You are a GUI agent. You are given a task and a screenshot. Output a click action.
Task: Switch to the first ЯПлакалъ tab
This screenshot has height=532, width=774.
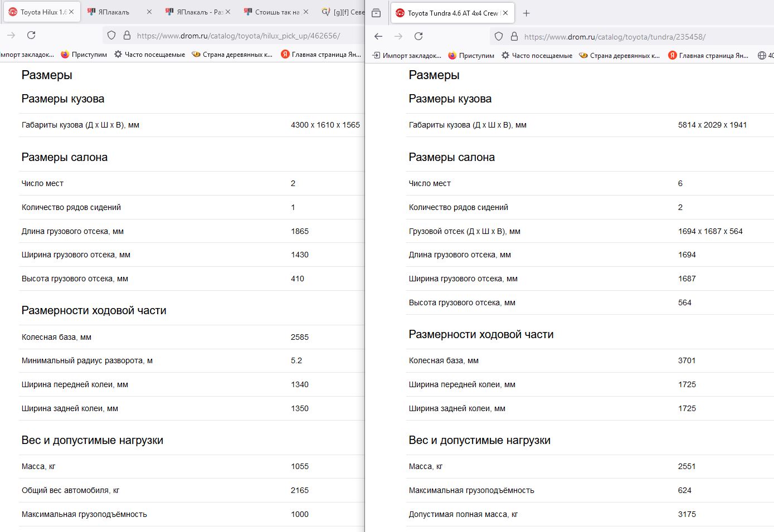[x=120, y=12]
